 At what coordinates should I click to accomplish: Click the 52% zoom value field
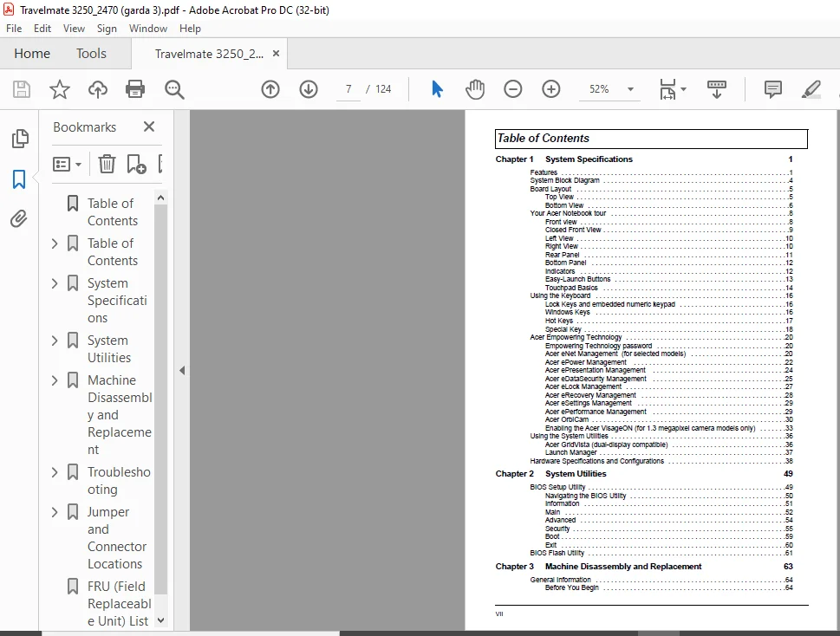[599, 89]
